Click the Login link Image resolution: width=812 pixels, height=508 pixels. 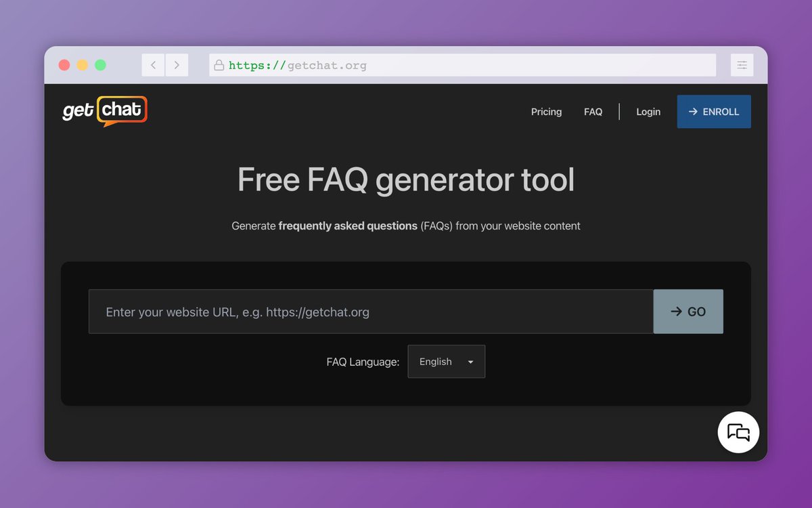tap(648, 112)
